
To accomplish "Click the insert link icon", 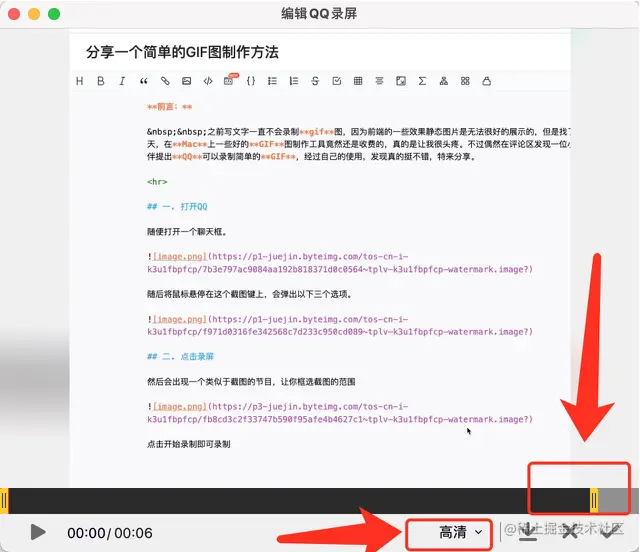I will click(x=165, y=81).
